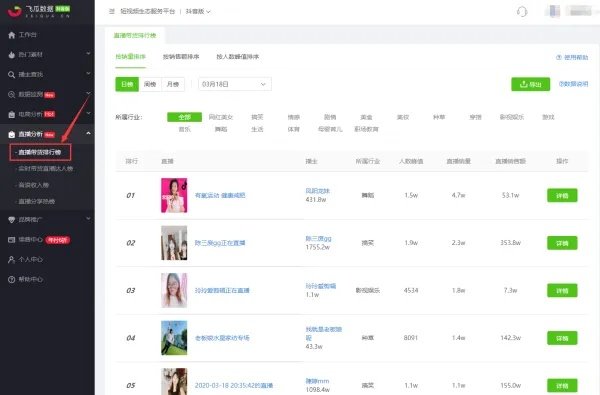600x395 pixels.
Task: Open 音浪收入榜 sidebar submenu item
Action: [34, 185]
